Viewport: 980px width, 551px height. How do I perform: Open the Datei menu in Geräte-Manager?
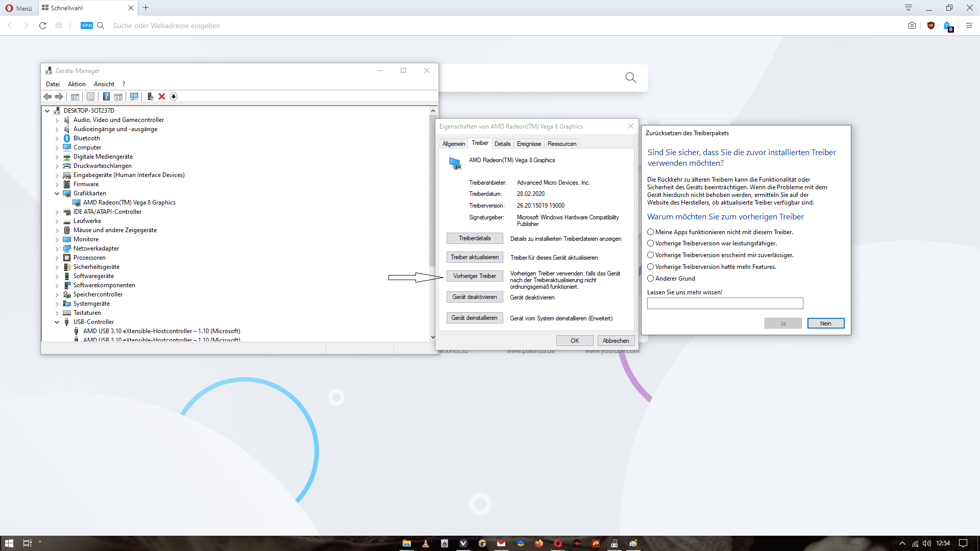coord(53,84)
